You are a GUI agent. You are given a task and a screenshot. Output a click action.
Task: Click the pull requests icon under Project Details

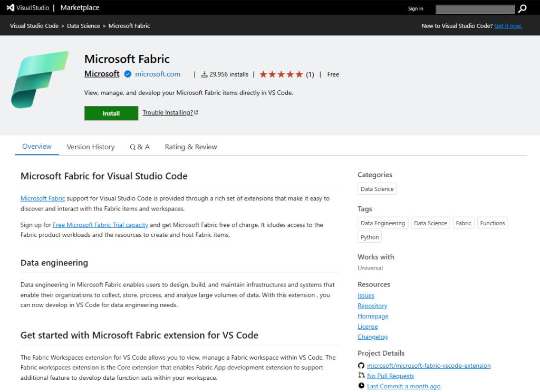coord(361,376)
